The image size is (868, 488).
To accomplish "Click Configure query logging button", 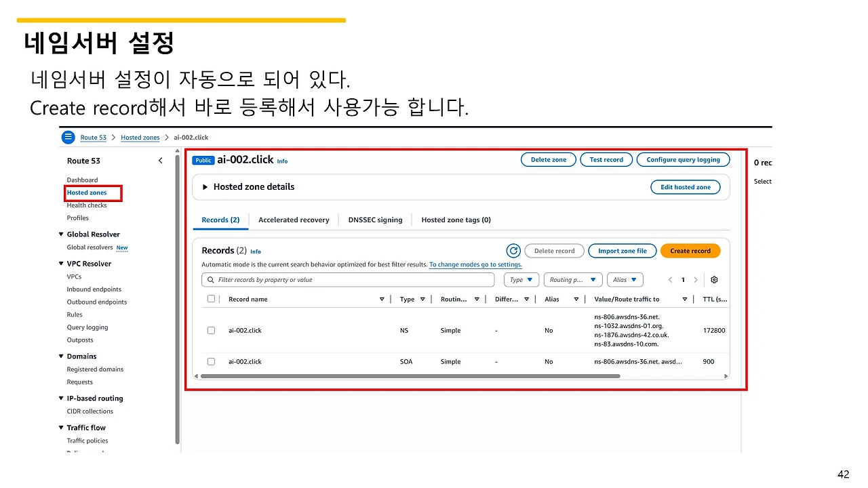I will pyautogui.click(x=683, y=160).
